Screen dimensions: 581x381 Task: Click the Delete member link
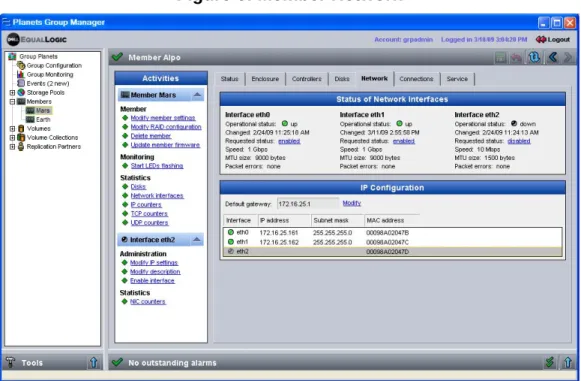(x=150, y=136)
